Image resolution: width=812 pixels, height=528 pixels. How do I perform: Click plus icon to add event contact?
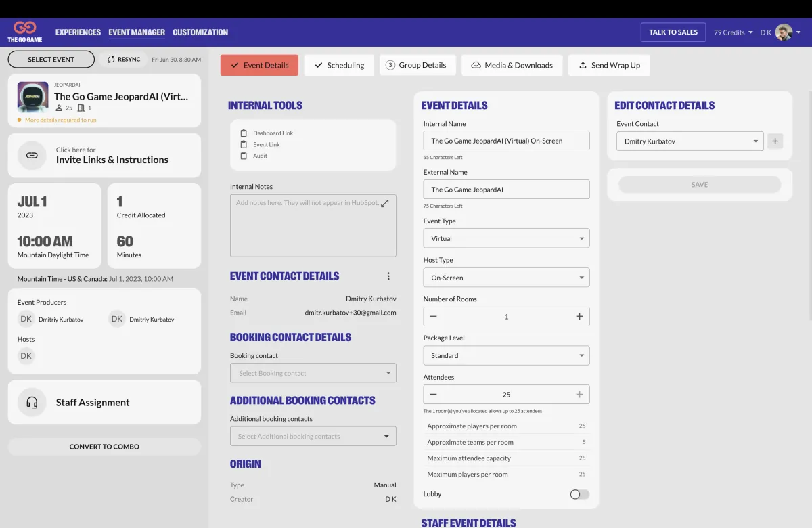pyautogui.click(x=775, y=141)
